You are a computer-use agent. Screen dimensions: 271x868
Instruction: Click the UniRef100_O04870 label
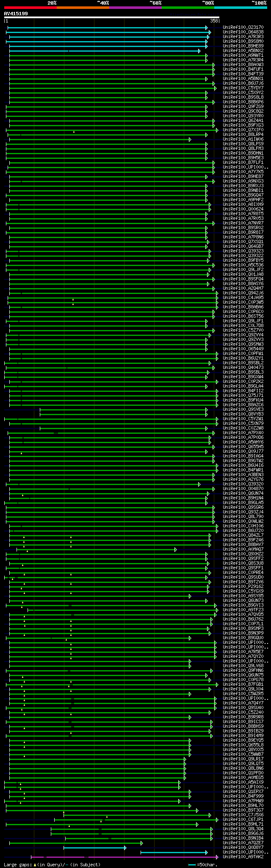243,489
